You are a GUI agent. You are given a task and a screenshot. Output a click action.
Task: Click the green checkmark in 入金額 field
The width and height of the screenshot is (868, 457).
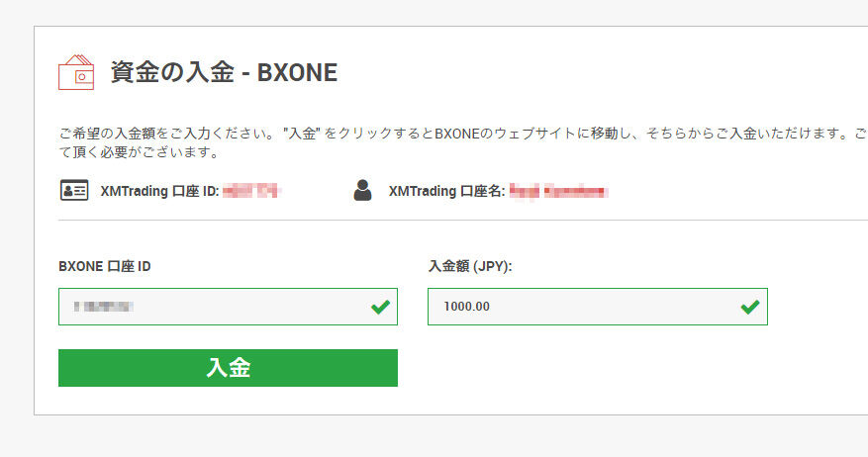tap(750, 307)
